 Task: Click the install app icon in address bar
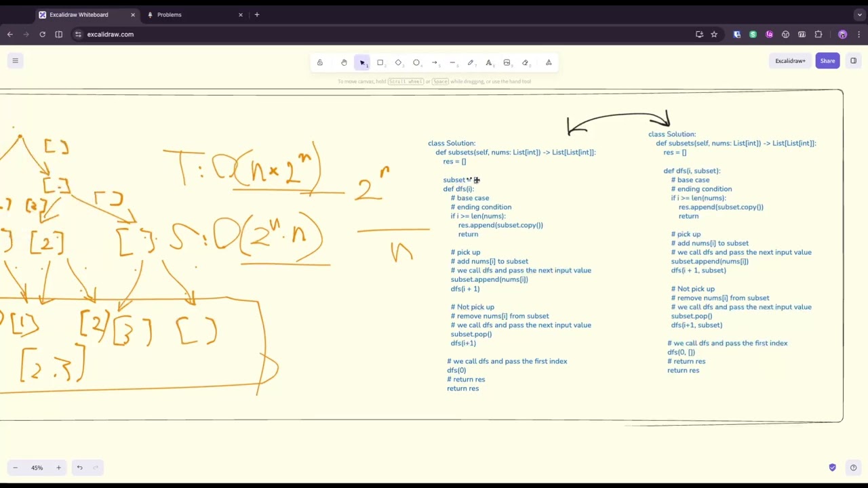pyautogui.click(x=699, y=34)
